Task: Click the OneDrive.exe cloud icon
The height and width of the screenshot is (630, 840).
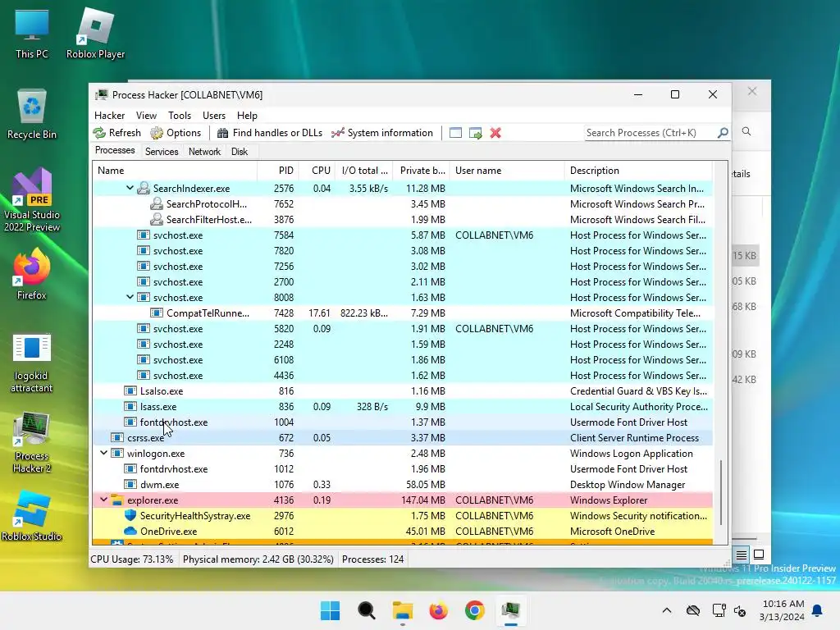Action: [130, 531]
